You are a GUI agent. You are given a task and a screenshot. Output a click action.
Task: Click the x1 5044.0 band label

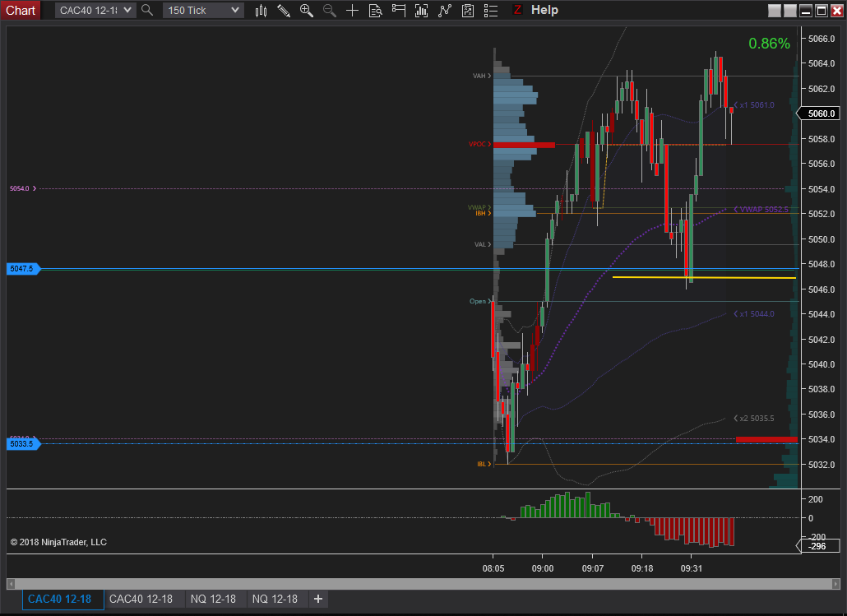point(754,314)
